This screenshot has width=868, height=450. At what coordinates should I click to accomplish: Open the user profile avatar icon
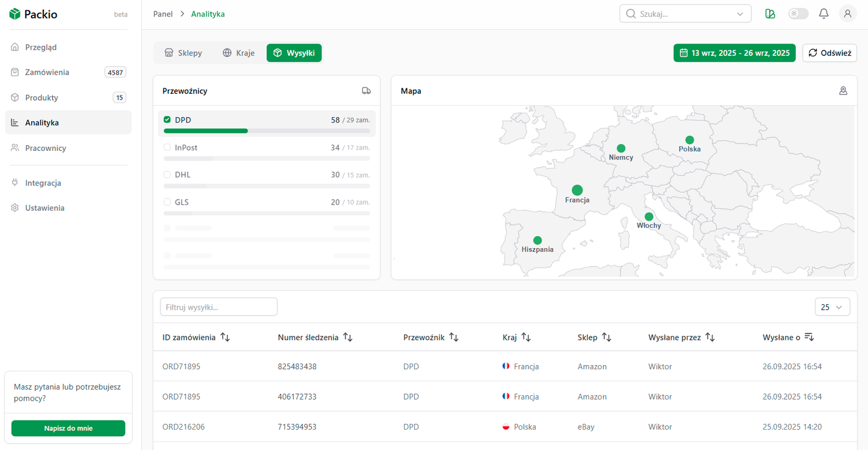click(847, 14)
